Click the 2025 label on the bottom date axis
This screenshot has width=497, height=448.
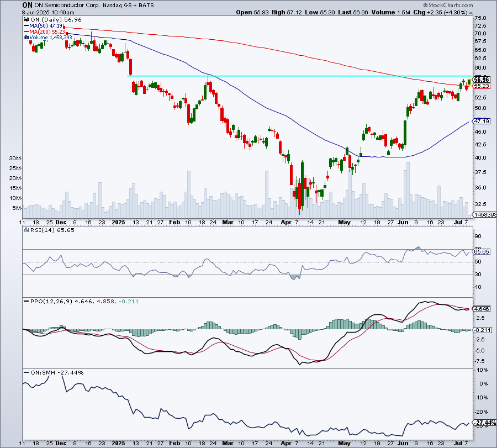(118, 443)
